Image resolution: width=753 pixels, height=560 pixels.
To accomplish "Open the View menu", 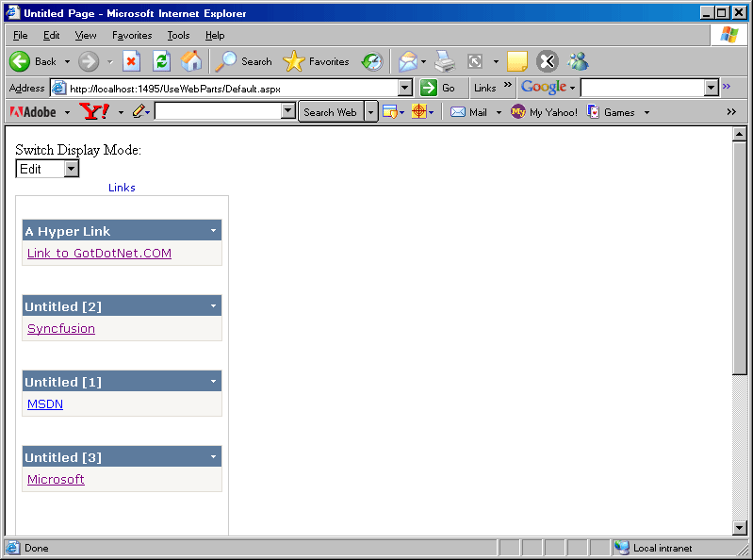I will click(x=86, y=35).
